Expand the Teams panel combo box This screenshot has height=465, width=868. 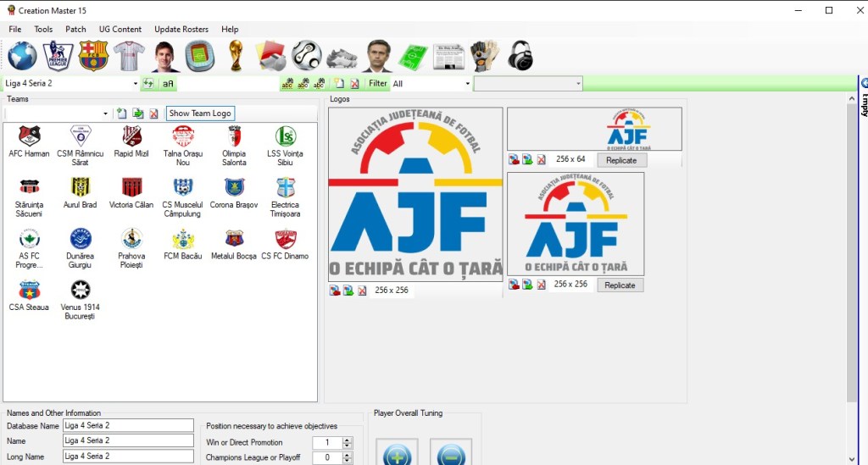(x=106, y=113)
